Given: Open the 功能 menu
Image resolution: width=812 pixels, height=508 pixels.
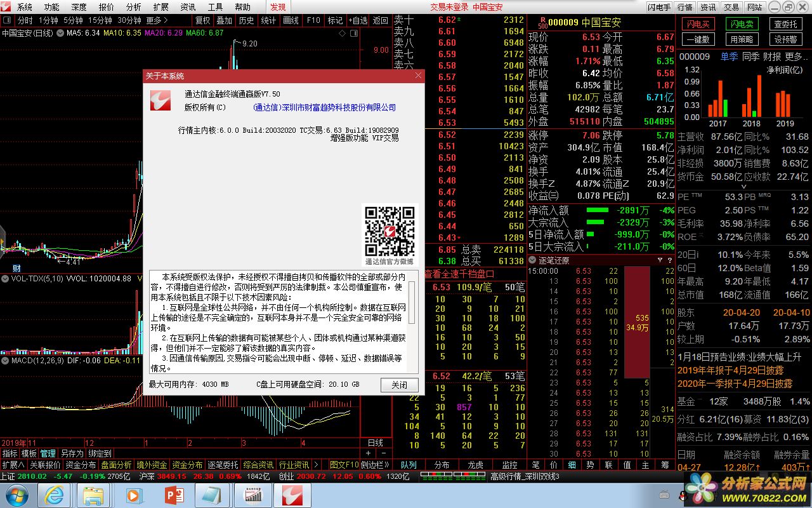Looking at the screenshot, I should (x=52, y=7).
